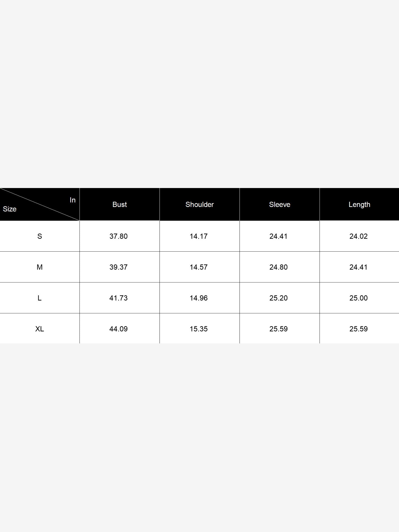Image resolution: width=399 pixels, height=532 pixels.
Task: Click the In unit label in header
Action: (73, 200)
